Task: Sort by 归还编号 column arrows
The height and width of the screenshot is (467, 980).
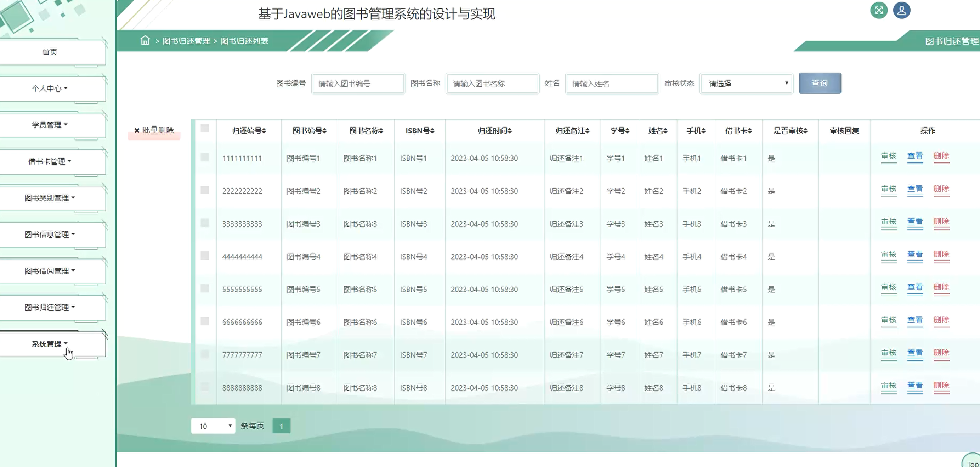Action: tap(264, 131)
